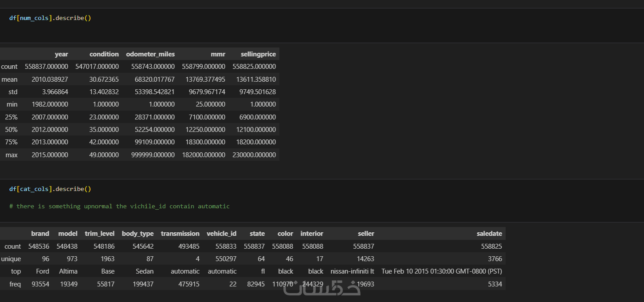Select the 'condition' column header
Image resolution: width=644 pixels, height=302 pixels.
[x=104, y=54]
